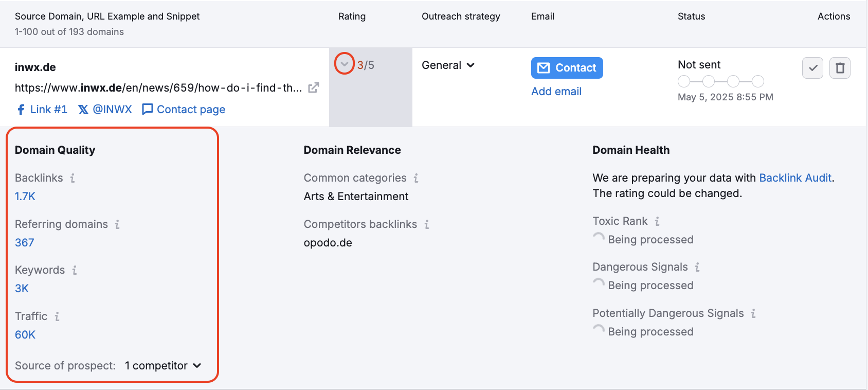868x390 pixels.
Task: Click the Backlinks info icon
Action: click(x=73, y=178)
